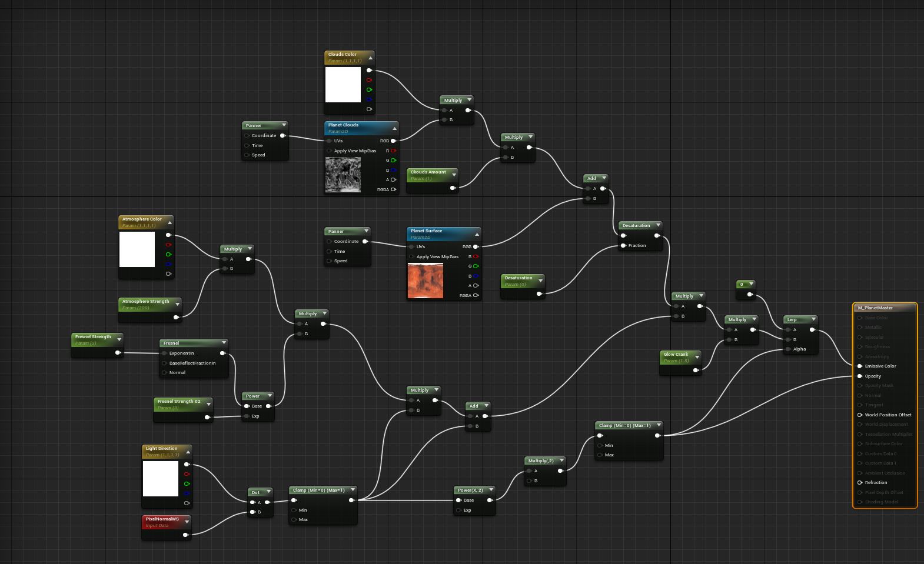Image resolution: width=924 pixels, height=564 pixels.
Task: Click the Desaturation node's Fraction pin
Action: [x=624, y=246]
